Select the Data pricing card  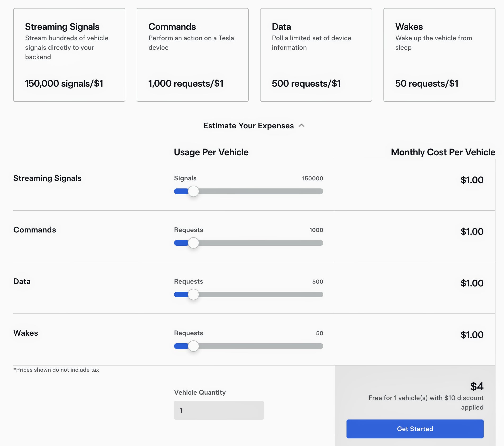316,55
